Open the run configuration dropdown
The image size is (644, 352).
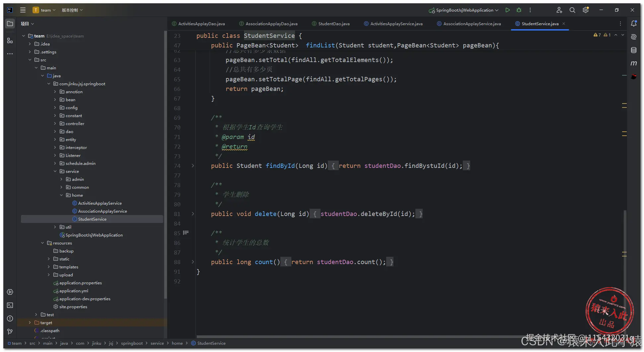click(464, 10)
